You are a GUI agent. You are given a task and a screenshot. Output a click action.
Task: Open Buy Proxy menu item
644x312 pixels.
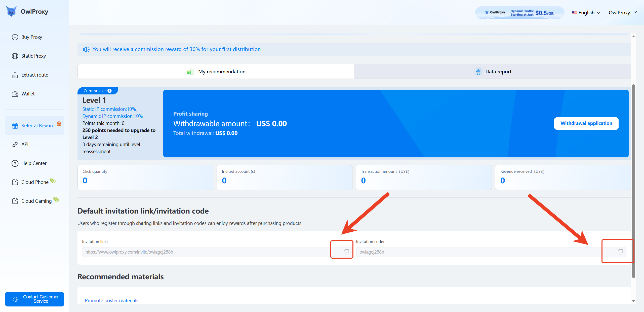tap(34, 37)
